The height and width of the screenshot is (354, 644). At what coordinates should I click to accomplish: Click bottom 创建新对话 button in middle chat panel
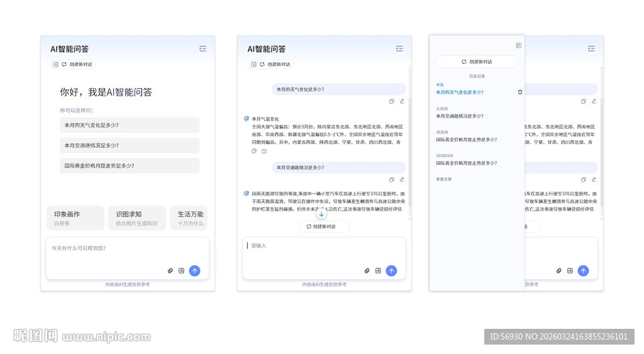324,227
